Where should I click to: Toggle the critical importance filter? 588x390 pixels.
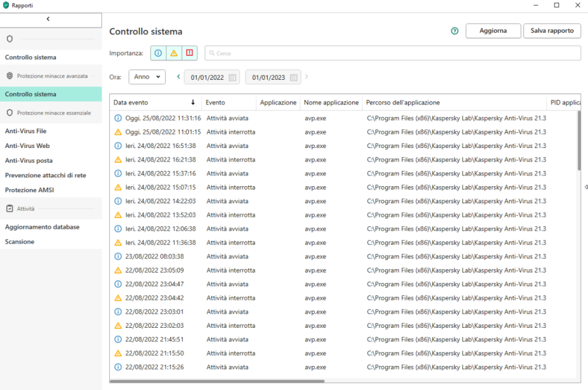tap(189, 53)
